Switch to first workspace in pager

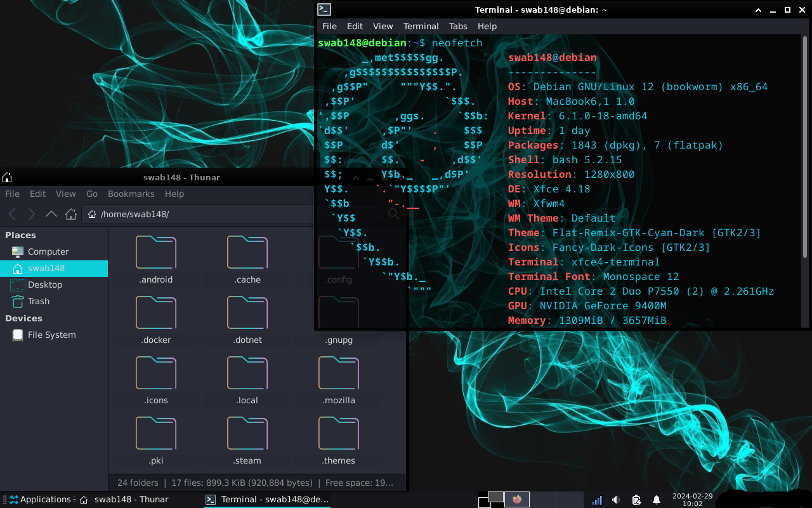pos(491,499)
